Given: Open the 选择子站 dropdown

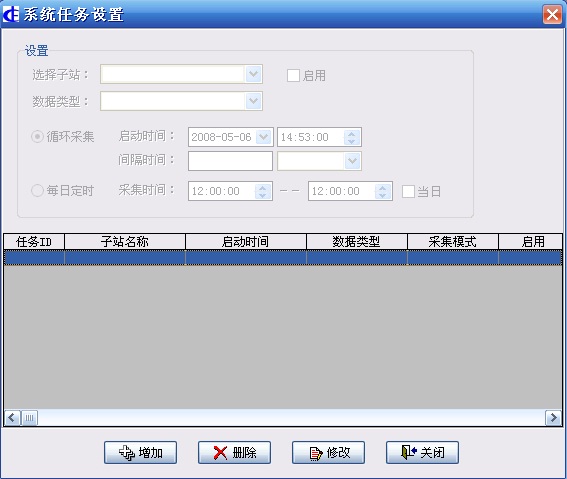Looking at the screenshot, I should (x=253, y=74).
